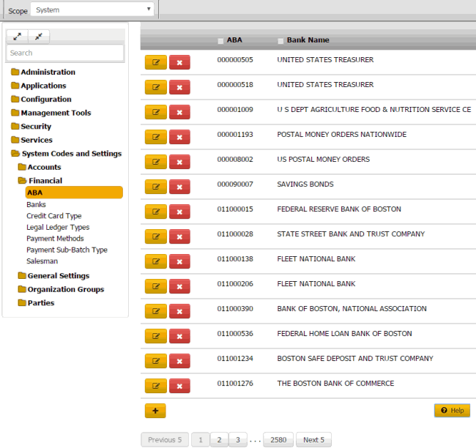
Task: Edit the FEDERAL RESERVE BANK OF BOSTON row
Action: (x=155, y=212)
